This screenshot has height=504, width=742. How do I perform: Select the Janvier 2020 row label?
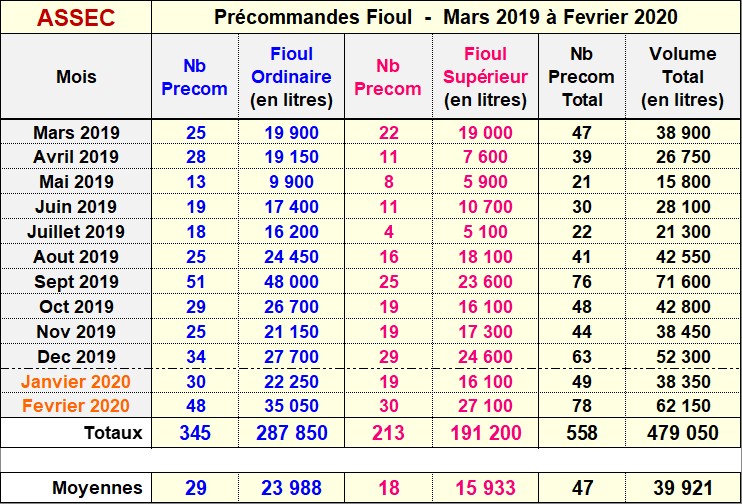76,382
